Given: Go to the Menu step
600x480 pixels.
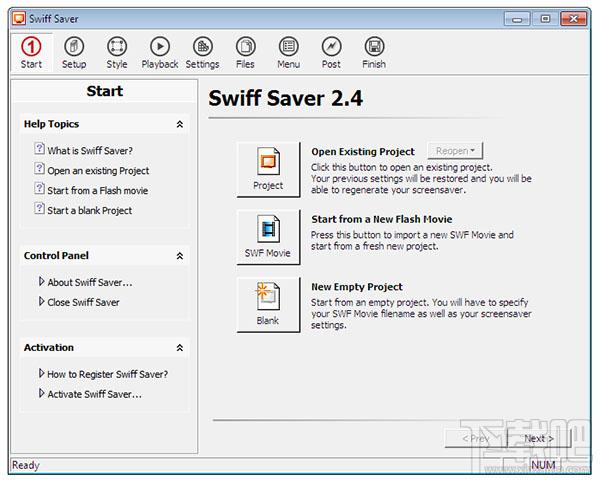Looking at the screenshot, I should pyautogui.click(x=288, y=52).
